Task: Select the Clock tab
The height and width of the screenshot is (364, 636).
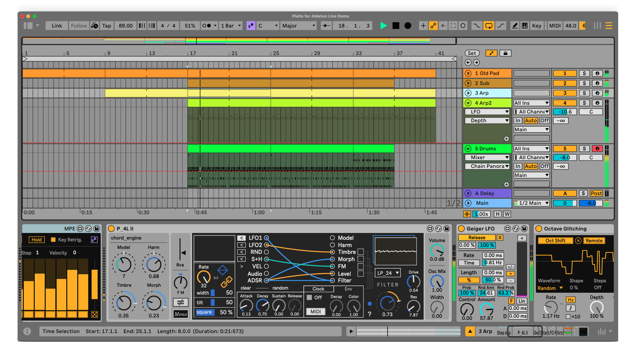Action: coord(318,289)
